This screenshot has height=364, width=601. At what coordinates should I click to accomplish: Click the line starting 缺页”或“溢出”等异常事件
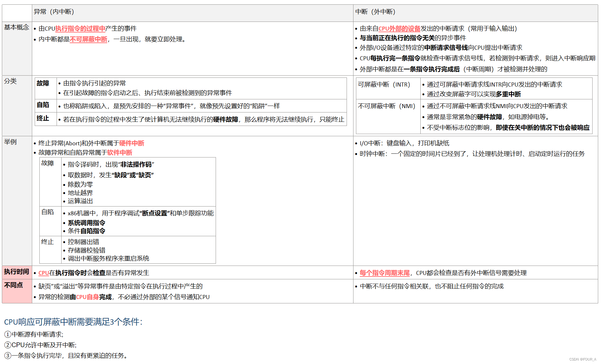[120, 287]
